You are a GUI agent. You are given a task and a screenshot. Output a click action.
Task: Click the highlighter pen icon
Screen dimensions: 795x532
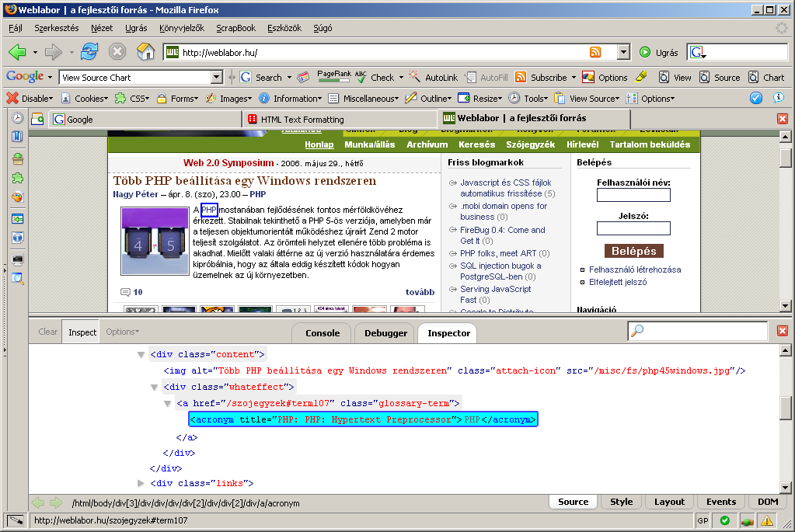click(x=641, y=77)
